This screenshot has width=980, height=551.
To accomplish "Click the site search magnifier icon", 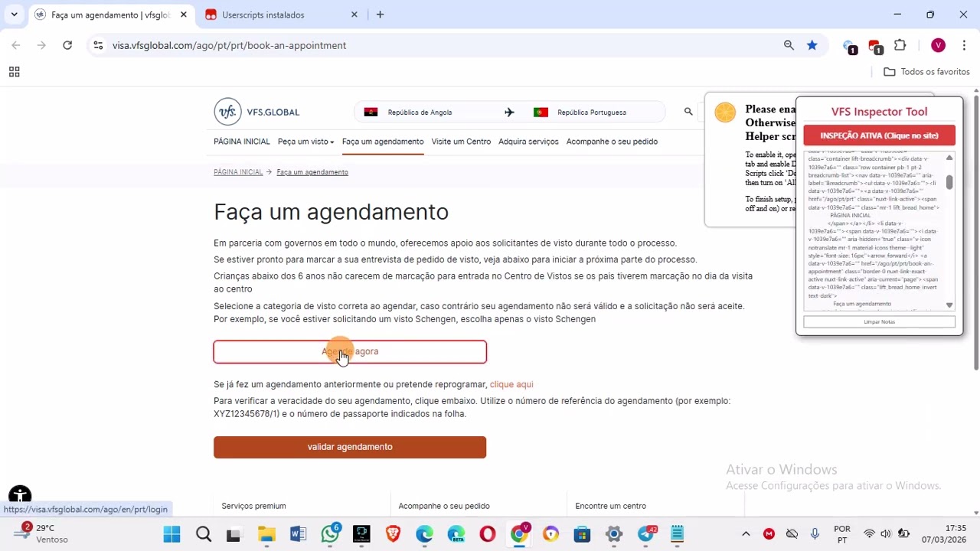I will pos(688,112).
